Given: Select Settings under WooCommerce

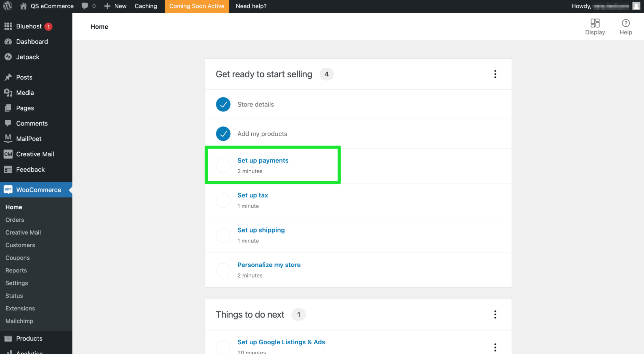Looking at the screenshot, I should (16, 283).
